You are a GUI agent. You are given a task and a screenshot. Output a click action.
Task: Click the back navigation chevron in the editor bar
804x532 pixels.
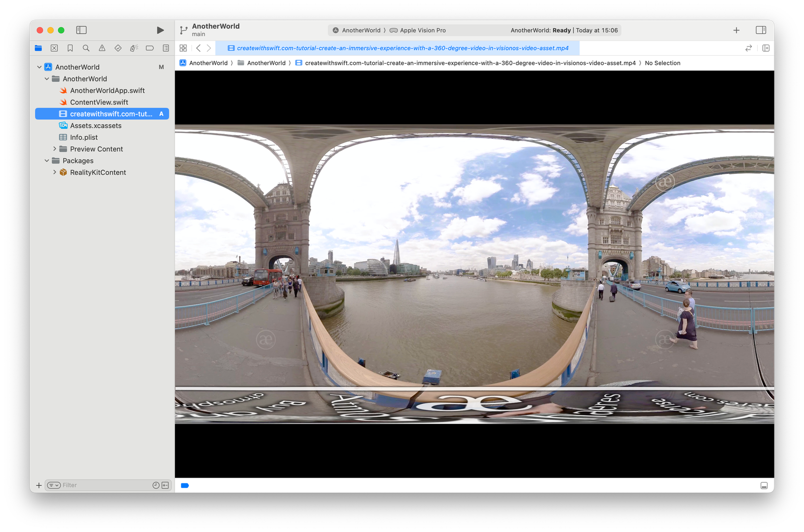(198, 48)
